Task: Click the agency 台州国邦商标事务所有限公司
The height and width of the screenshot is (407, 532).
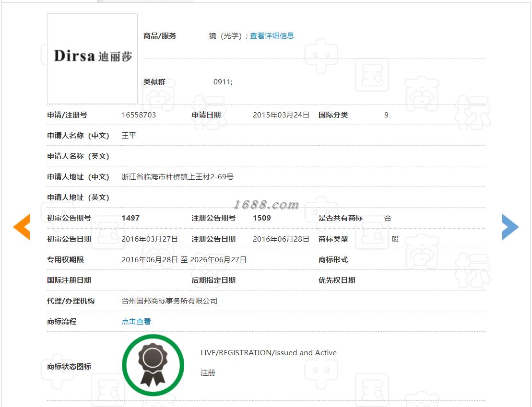Action: (169, 301)
